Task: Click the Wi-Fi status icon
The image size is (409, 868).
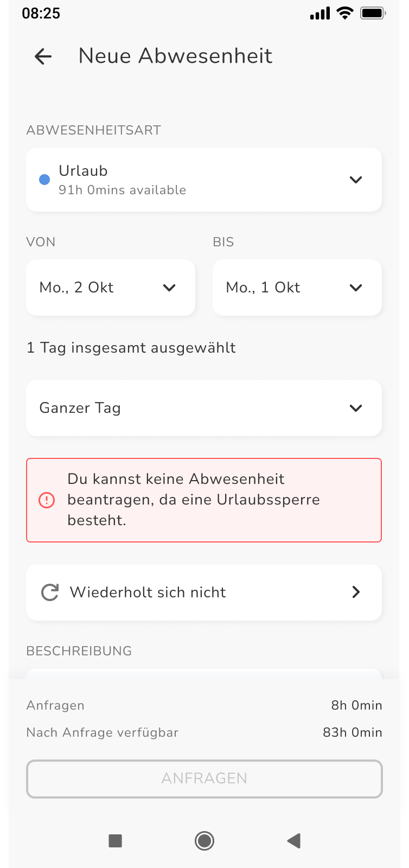Action: (344, 13)
